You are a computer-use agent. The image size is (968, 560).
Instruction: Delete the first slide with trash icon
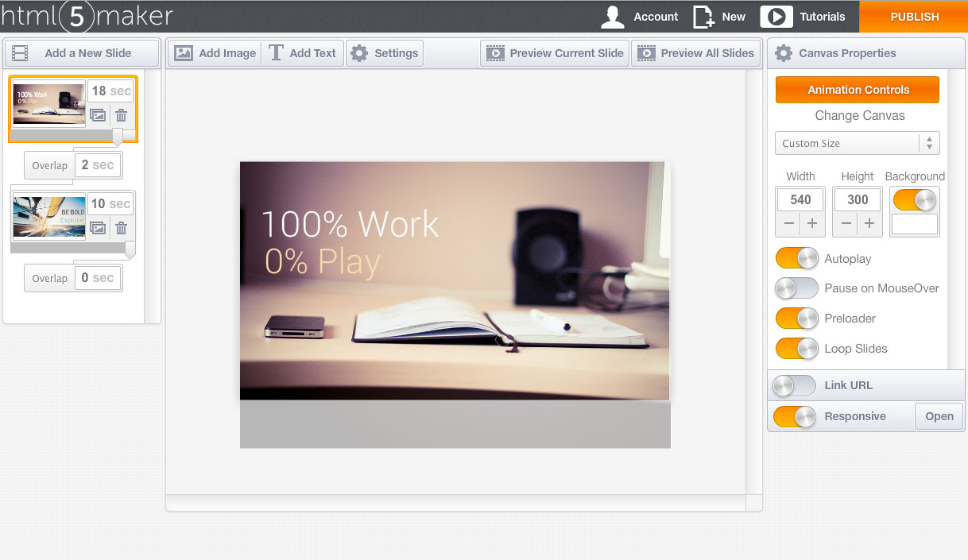pos(121,115)
